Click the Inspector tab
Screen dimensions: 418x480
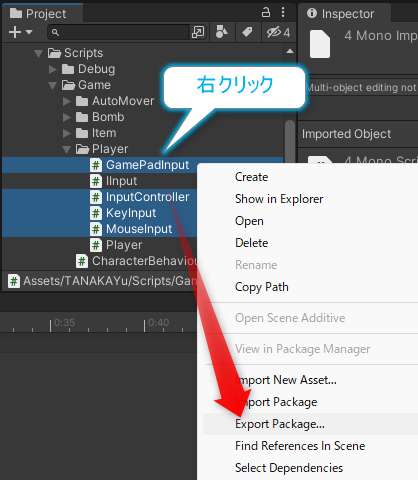tap(344, 14)
